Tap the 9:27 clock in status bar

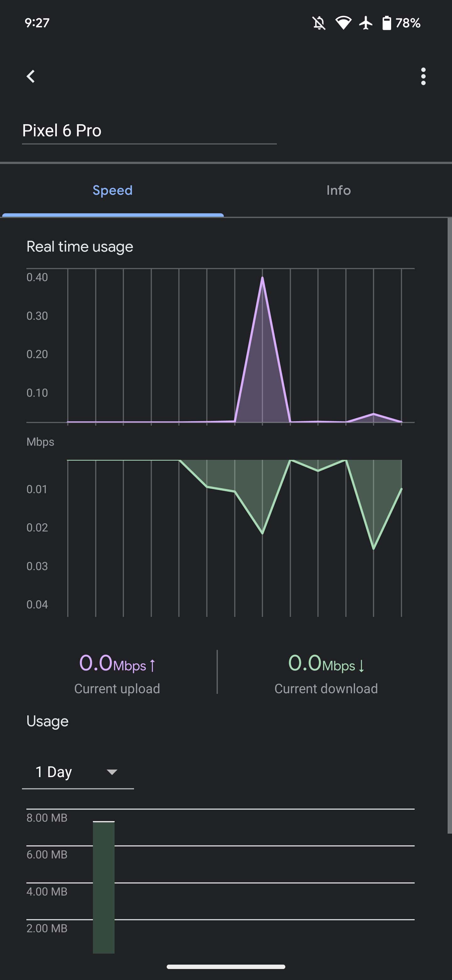point(37,23)
